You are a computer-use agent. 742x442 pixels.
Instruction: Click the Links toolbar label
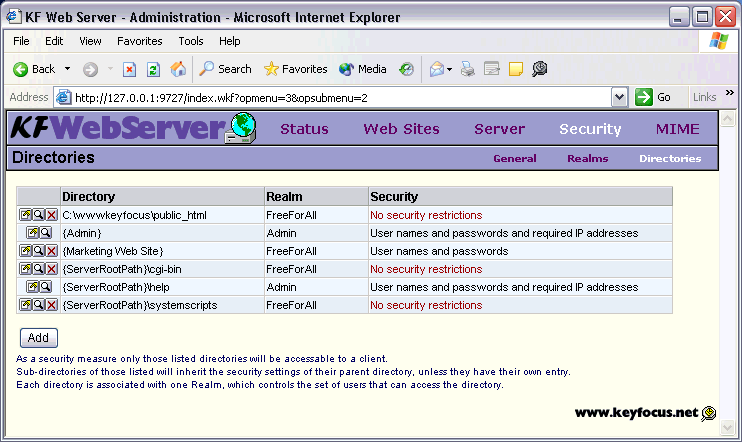[705, 97]
